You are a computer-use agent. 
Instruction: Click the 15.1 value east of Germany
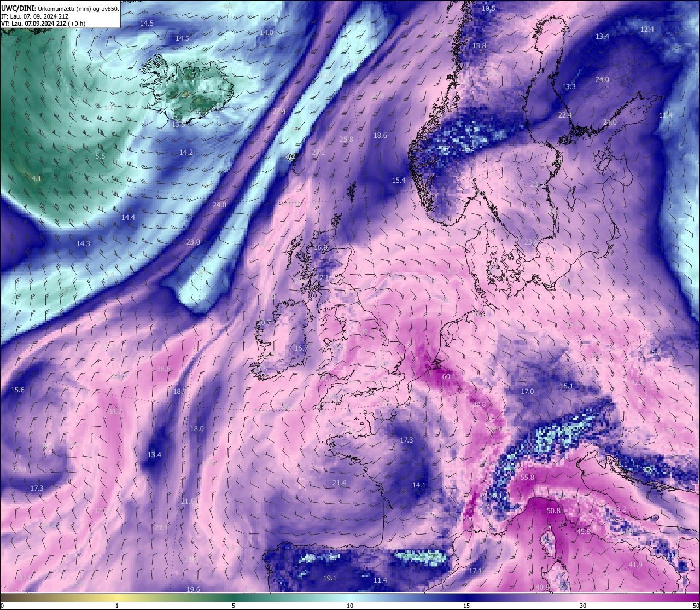pos(567,386)
